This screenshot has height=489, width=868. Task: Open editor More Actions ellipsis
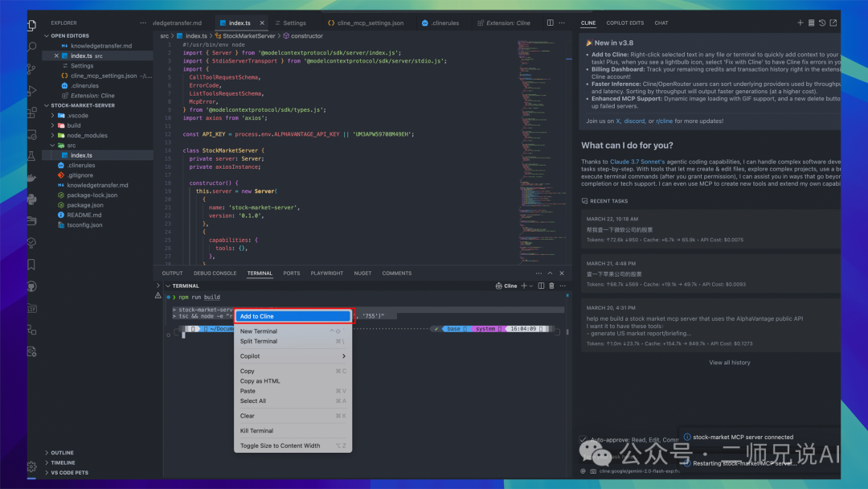coord(562,23)
